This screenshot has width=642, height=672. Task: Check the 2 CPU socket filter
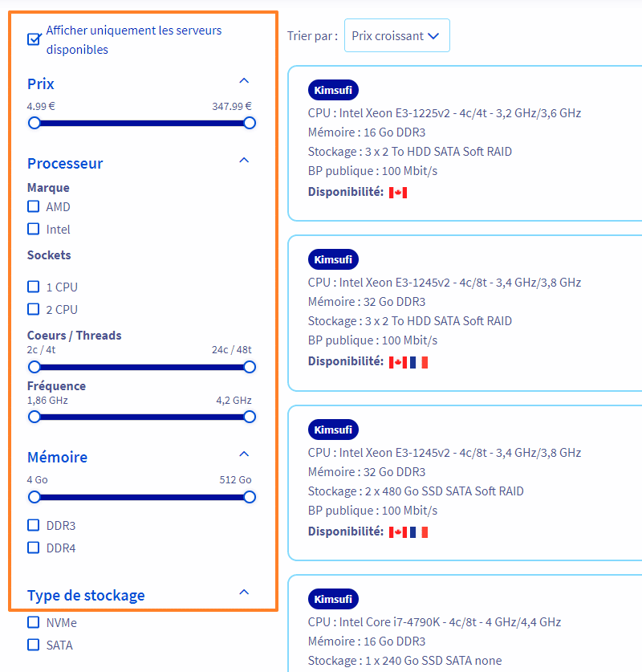point(34,309)
